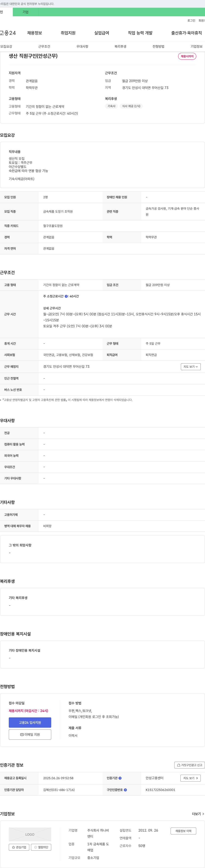
Task: Click envelope icon in 이메일 지원 button
Action: pyautogui.click(x=22, y=734)
